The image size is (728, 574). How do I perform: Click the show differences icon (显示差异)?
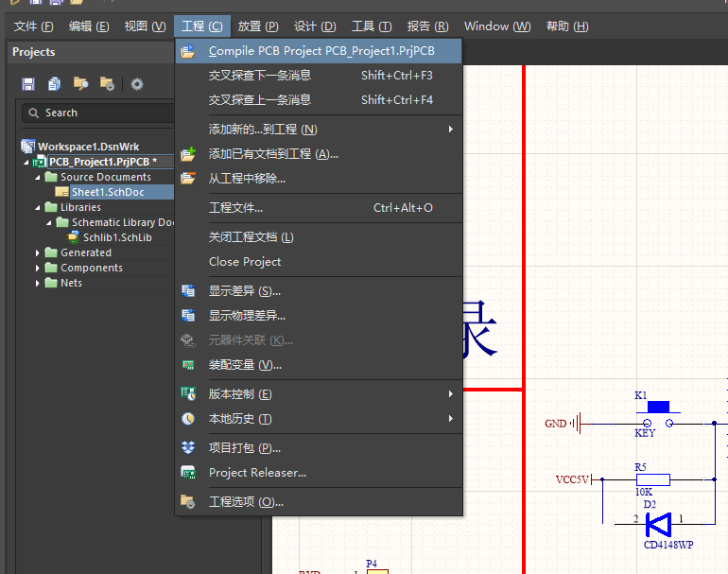click(x=187, y=291)
